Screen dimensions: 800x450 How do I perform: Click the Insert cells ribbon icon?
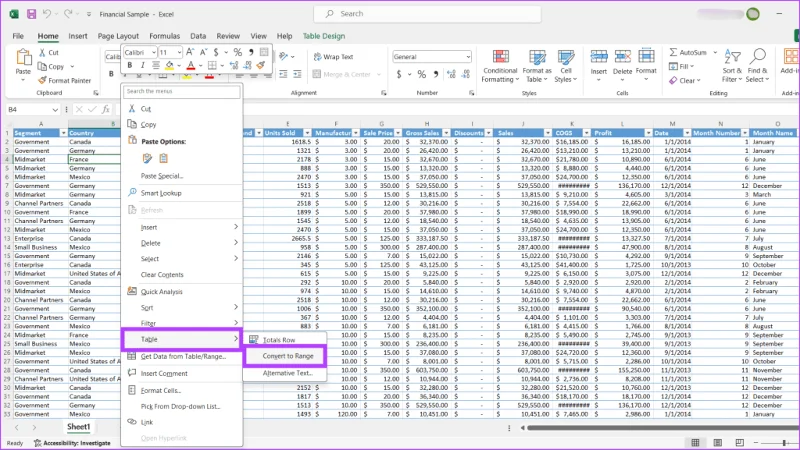coord(598,57)
